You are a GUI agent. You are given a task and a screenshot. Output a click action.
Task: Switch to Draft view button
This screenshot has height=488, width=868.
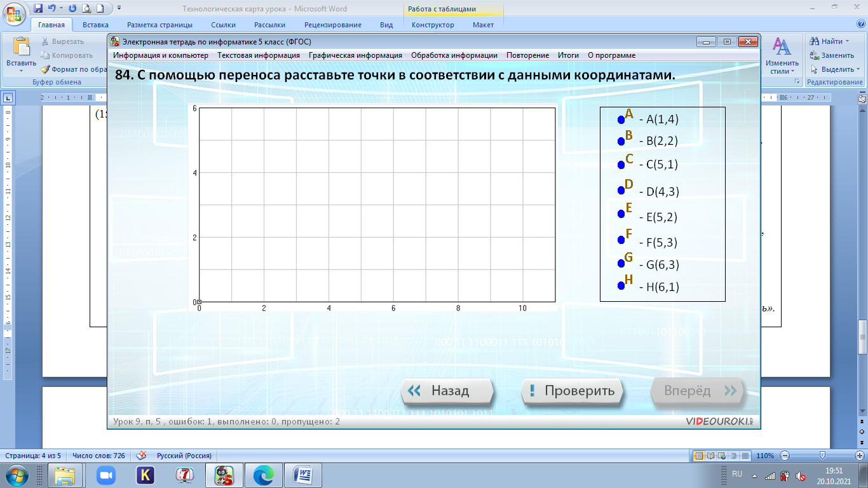tap(745, 456)
